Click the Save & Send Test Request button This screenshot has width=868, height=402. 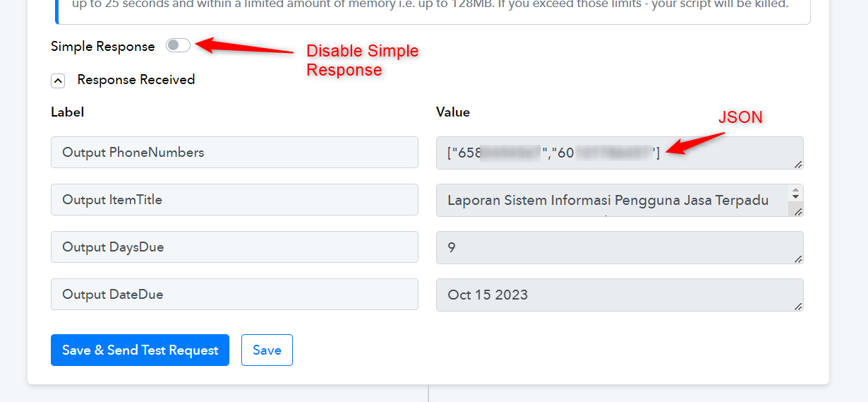pyautogui.click(x=140, y=350)
